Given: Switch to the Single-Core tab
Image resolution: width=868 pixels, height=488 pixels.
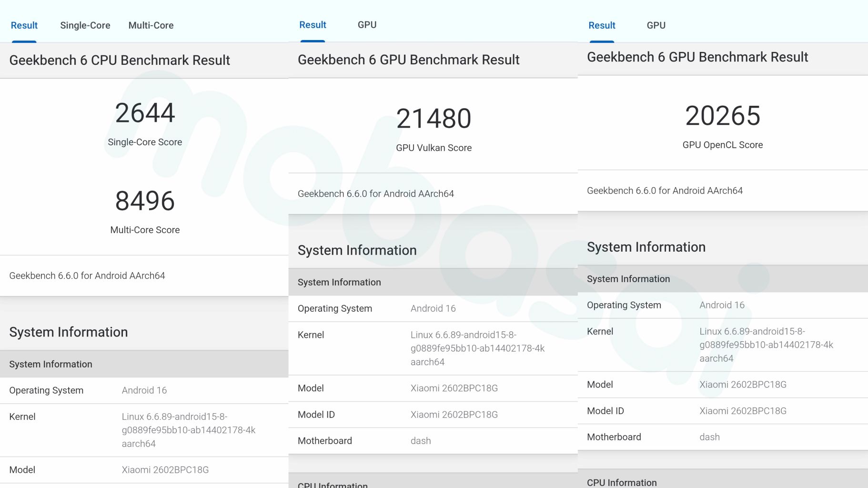Looking at the screenshot, I should (x=85, y=25).
